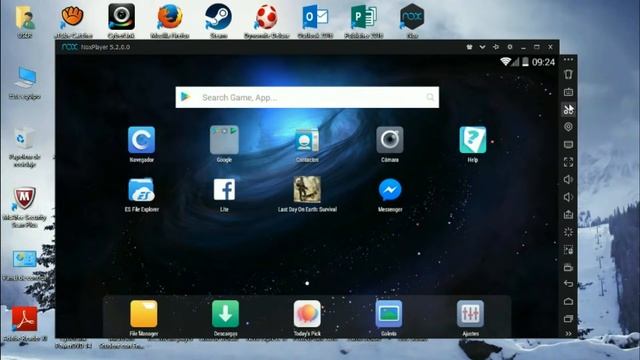This screenshot has width=640, height=360.
Task: Click the volume up sidebar icon
Action: (x=568, y=180)
